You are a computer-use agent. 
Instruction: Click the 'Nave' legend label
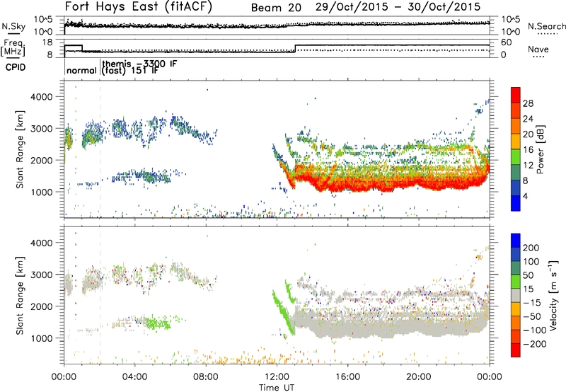click(x=538, y=49)
